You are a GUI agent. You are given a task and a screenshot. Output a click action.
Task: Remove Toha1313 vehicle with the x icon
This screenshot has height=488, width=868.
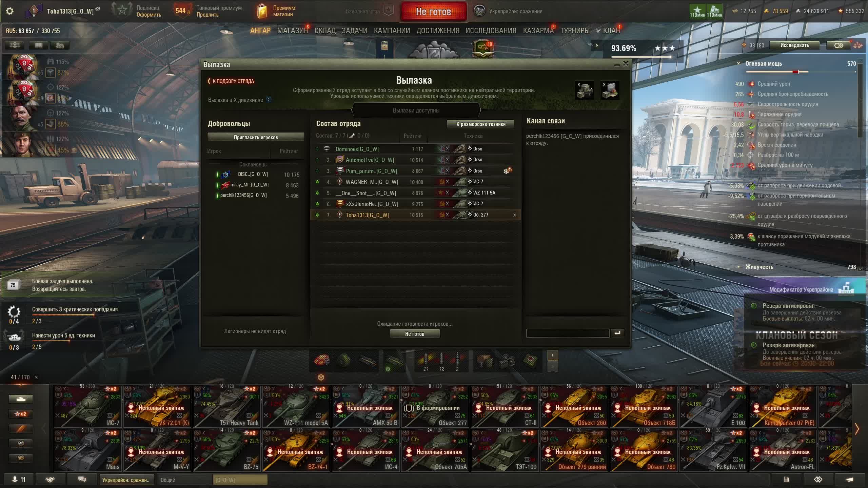[514, 215]
